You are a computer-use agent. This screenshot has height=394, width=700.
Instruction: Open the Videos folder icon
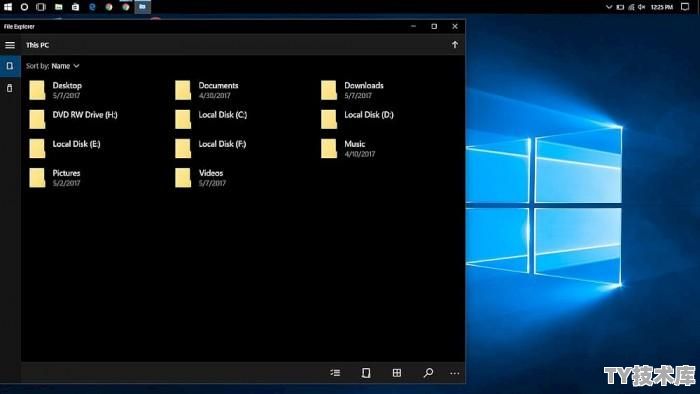point(183,178)
